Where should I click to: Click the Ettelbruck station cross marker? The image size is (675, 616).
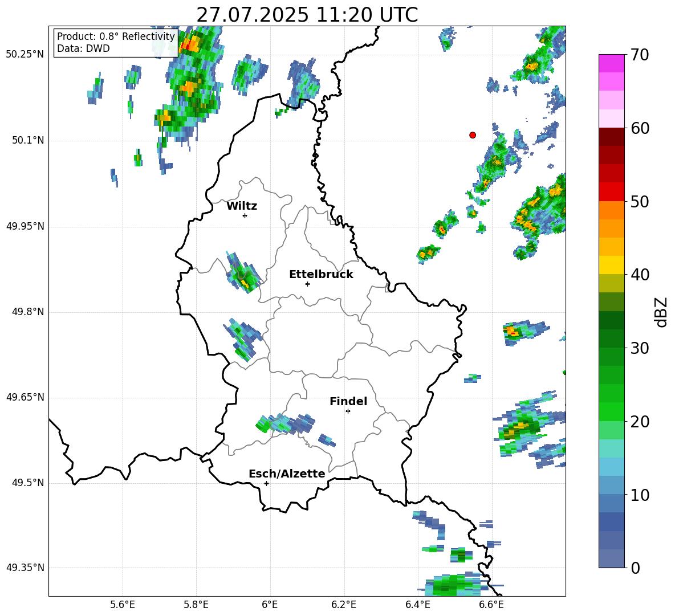tap(307, 284)
